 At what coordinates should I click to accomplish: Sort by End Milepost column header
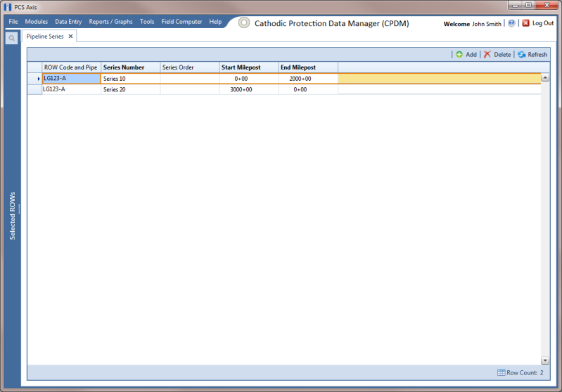pyautogui.click(x=308, y=67)
